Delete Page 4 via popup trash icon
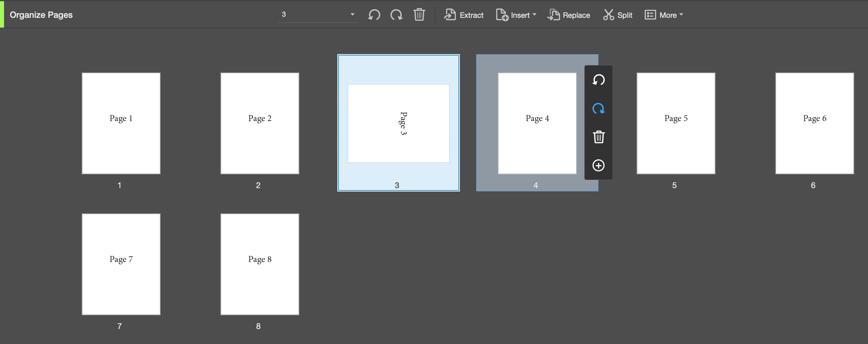The height and width of the screenshot is (344, 868). (x=598, y=137)
